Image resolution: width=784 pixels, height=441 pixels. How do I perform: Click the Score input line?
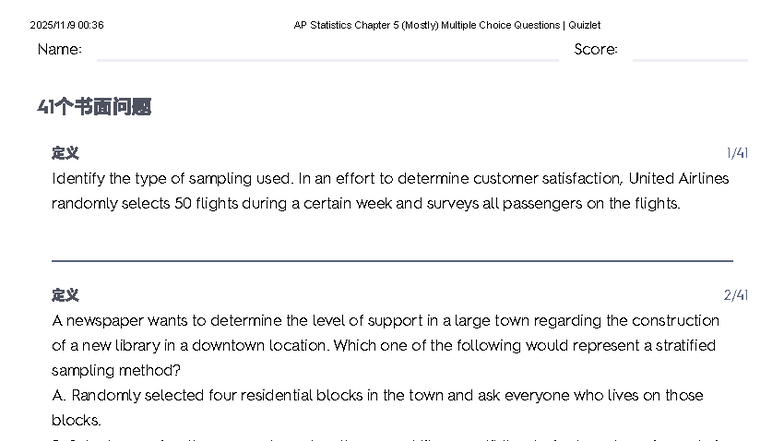click(x=690, y=52)
